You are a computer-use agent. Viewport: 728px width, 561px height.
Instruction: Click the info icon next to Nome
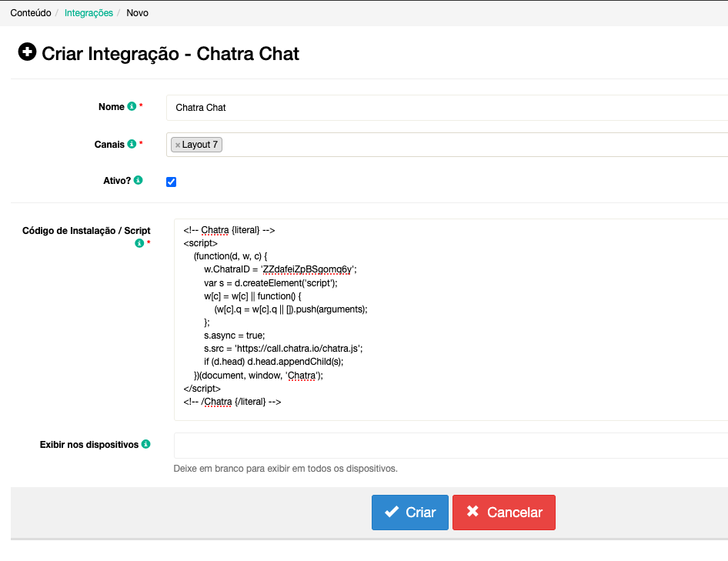[132, 106]
